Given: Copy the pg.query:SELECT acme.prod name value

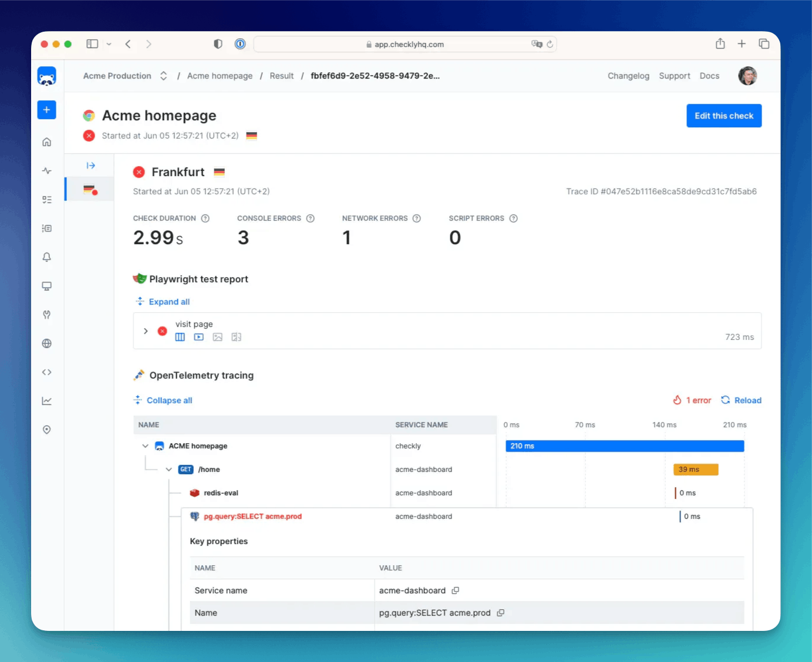Looking at the screenshot, I should 501,613.
